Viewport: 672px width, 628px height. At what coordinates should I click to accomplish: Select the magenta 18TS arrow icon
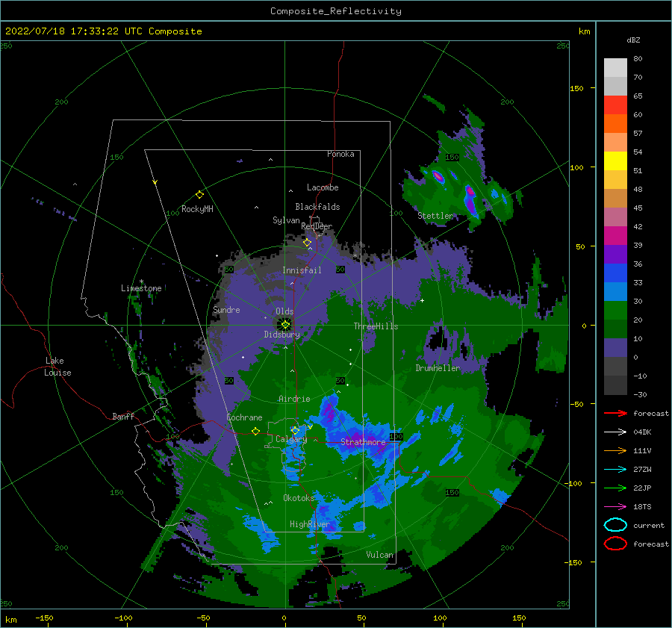(615, 507)
